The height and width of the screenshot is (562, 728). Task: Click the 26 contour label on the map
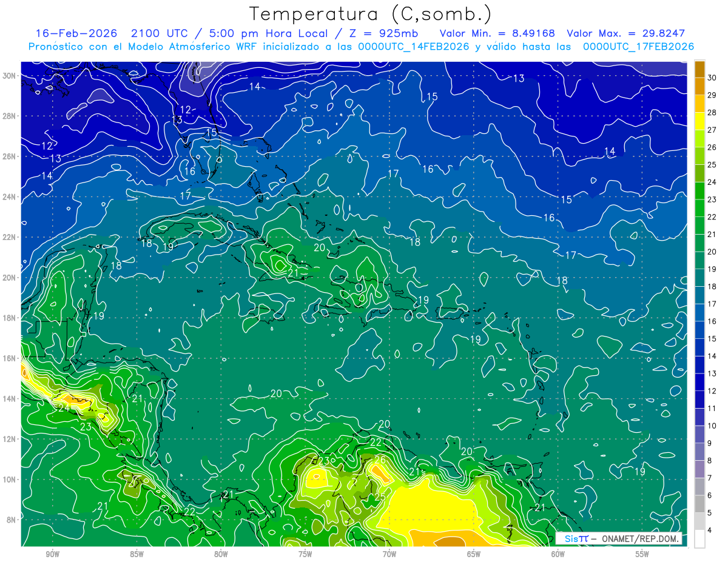[x=380, y=460]
